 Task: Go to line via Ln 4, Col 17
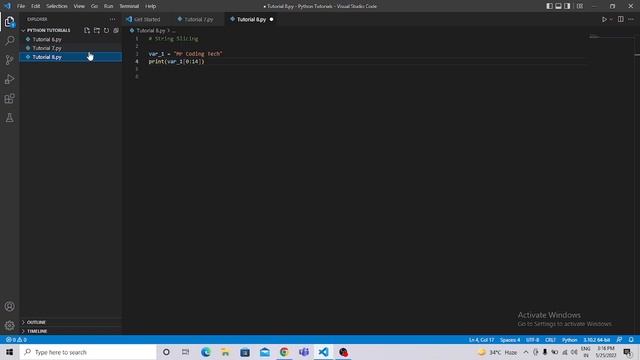[482, 340]
